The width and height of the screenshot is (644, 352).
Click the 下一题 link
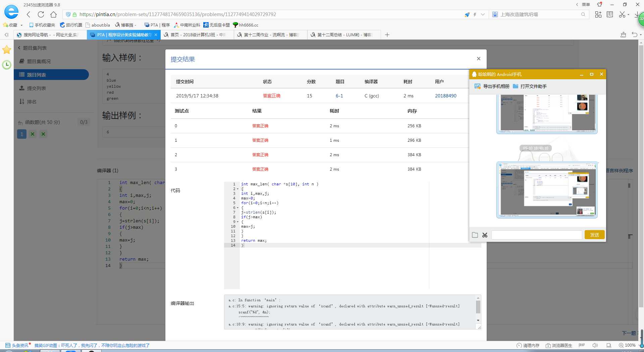point(629,333)
